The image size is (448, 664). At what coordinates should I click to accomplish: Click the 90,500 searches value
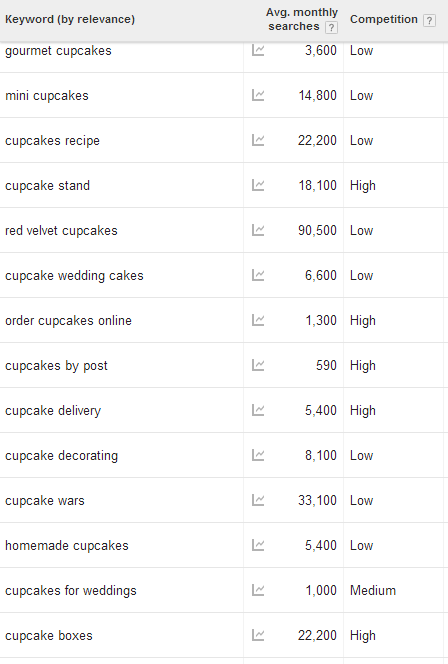(317, 230)
